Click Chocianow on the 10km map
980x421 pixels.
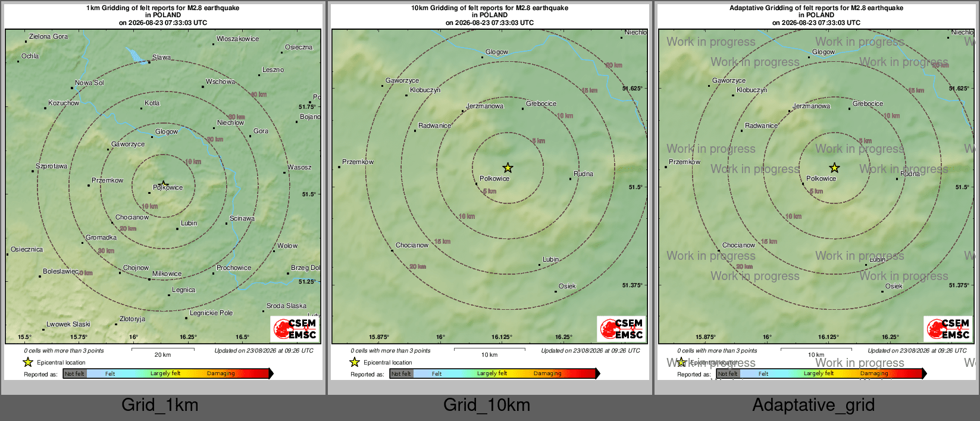click(412, 245)
